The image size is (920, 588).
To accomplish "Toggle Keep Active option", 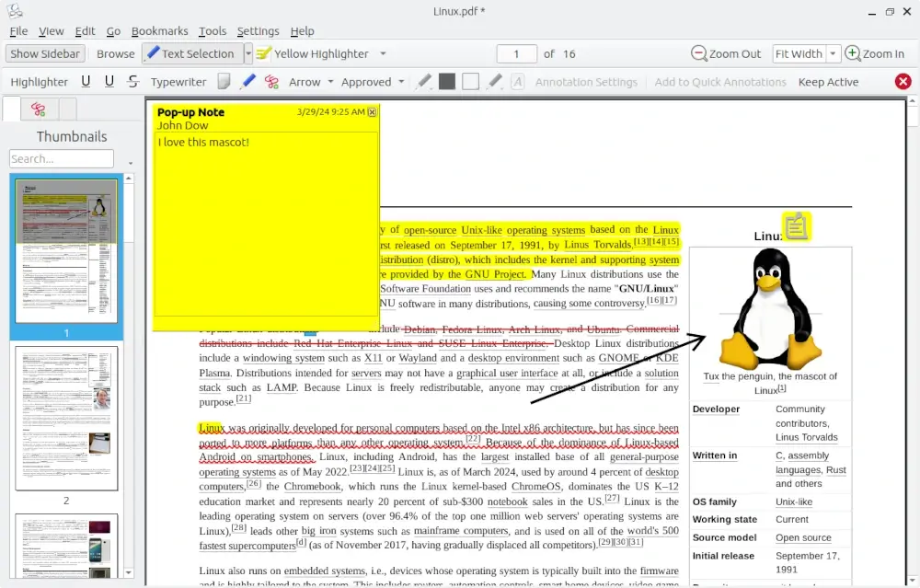I will [828, 82].
